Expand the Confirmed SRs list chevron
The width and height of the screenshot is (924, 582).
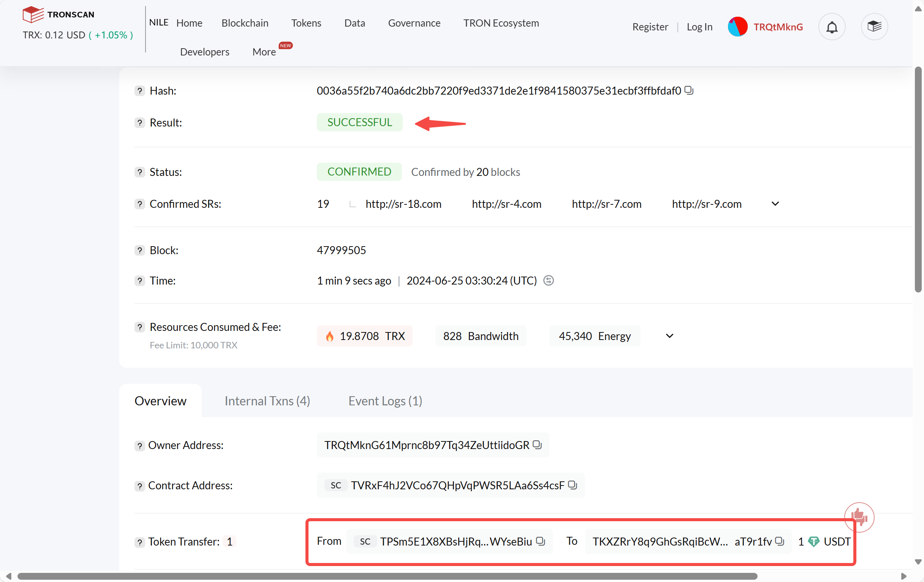[x=775, y=204]
